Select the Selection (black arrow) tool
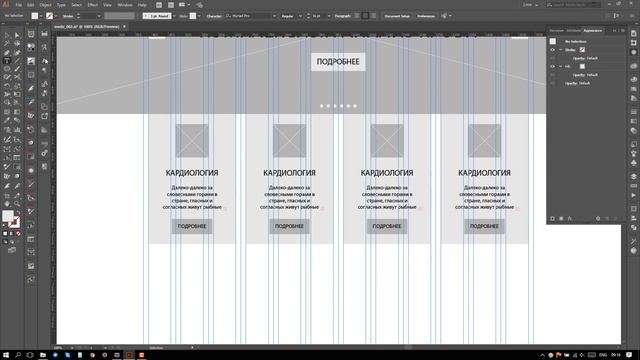 [x=7, y=36]
